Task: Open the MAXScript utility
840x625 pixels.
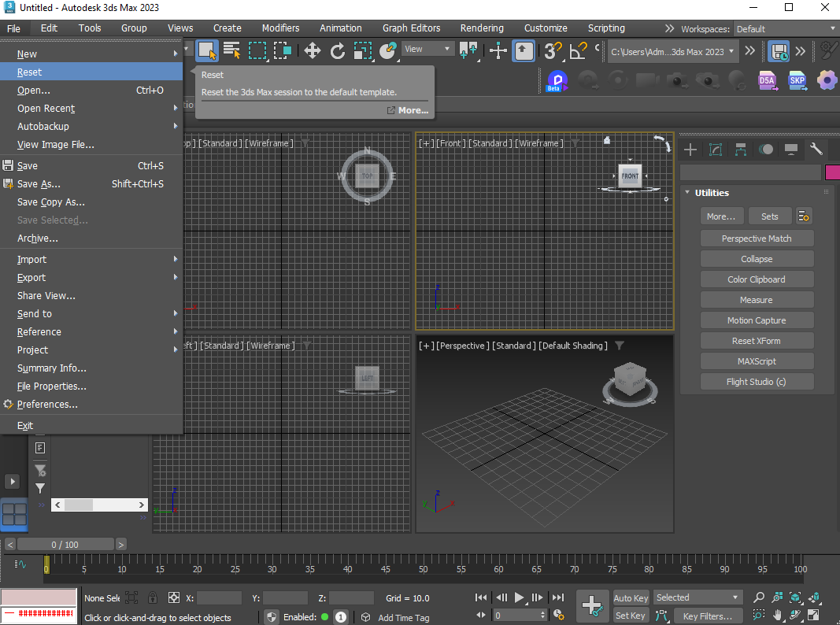Action: point(757,361)
